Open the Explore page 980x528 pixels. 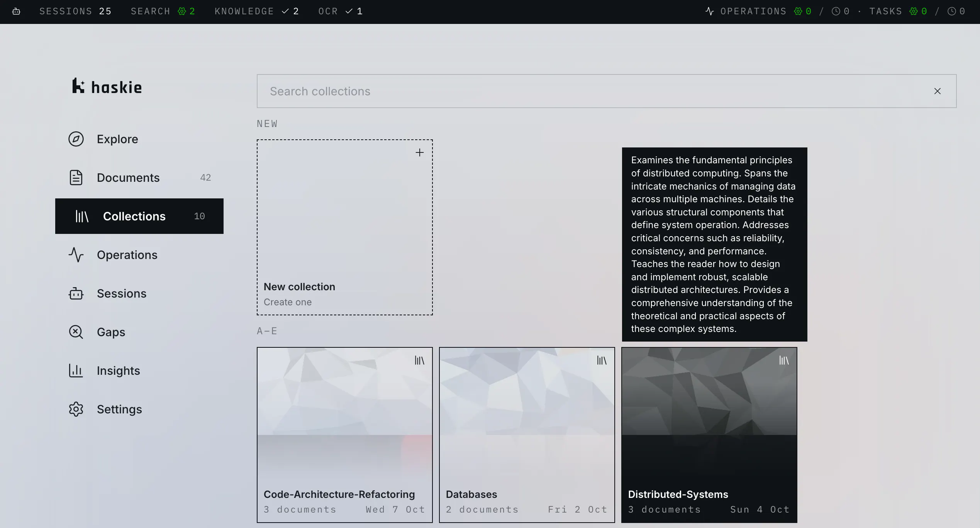pos(139,139)
